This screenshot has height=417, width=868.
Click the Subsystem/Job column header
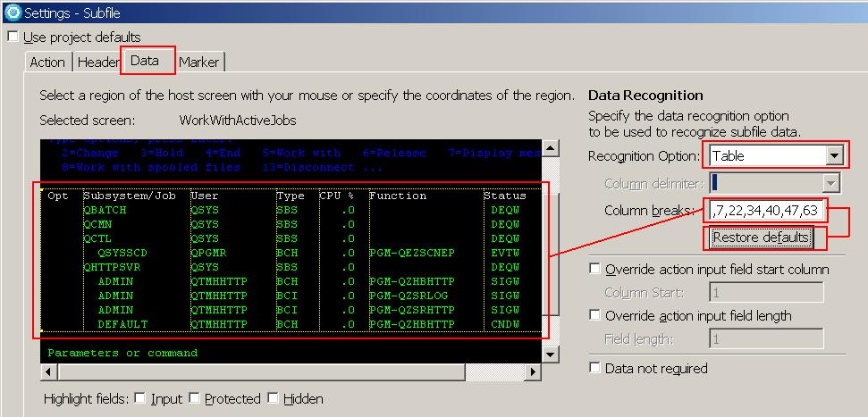(131, 196)
